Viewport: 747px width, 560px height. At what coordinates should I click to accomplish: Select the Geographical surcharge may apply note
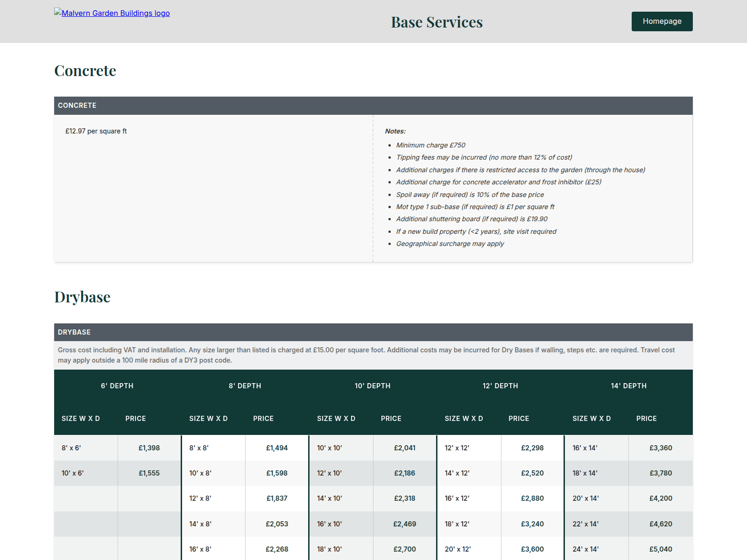(x=450, y=244)
